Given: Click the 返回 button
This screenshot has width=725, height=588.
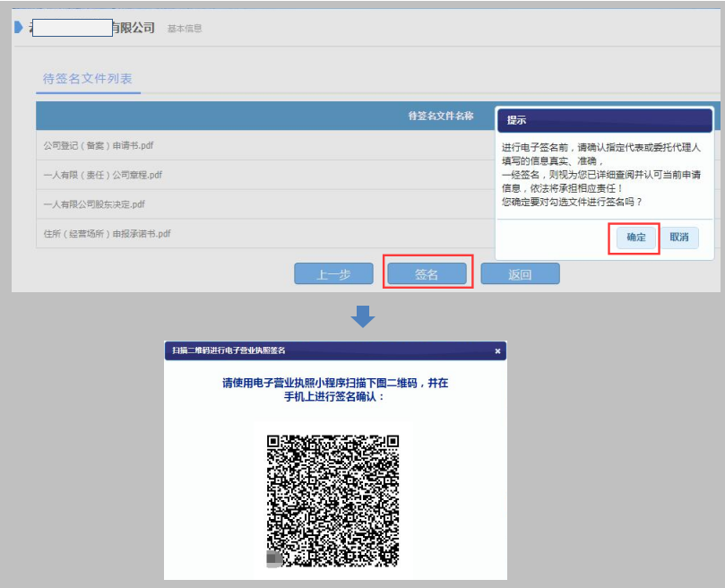Looking at the screenshot, I should [520, 274].
